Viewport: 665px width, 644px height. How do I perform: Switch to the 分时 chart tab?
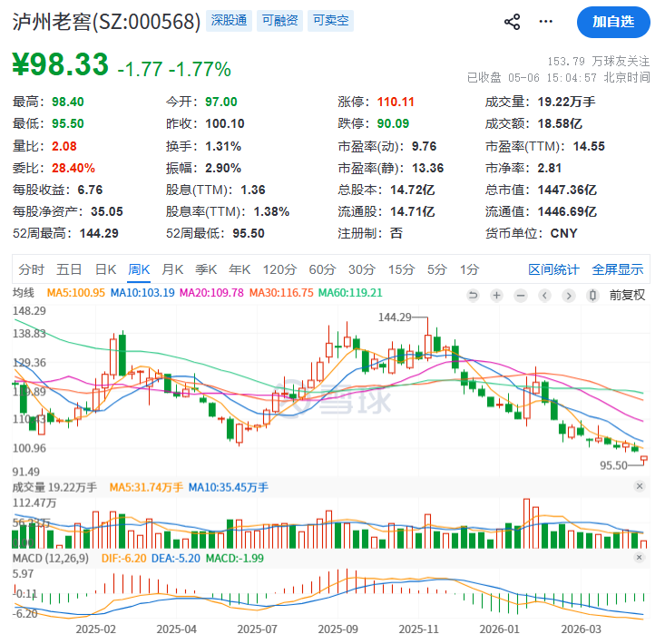[x=31, y=269]
